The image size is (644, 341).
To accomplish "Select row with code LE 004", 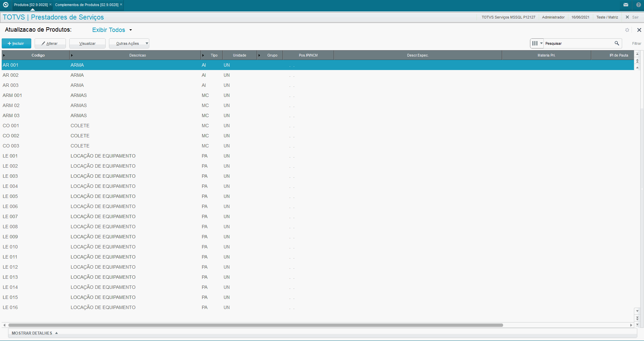I will tap(318, 186).
